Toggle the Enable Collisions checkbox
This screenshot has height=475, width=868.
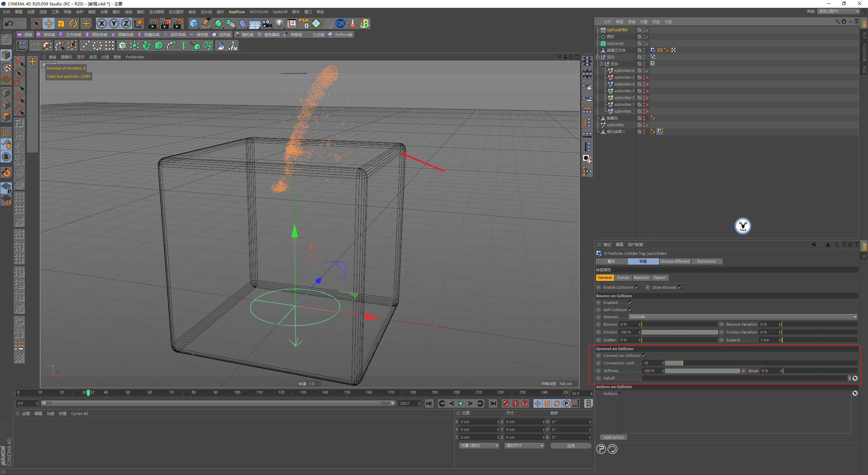coord(637,287)
